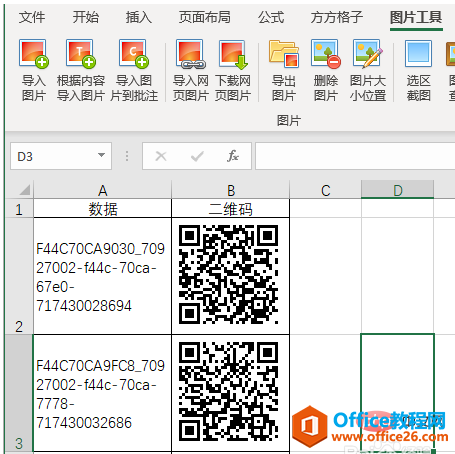This screenshot has height=454, width=455.
Task: Switch to the 开始 tab
Action: click(86, 17)
